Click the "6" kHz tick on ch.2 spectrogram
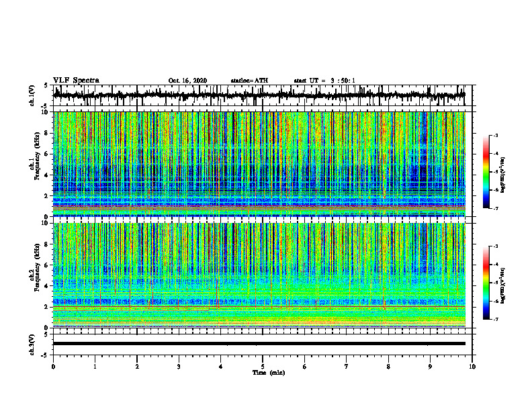 (47, 265)
